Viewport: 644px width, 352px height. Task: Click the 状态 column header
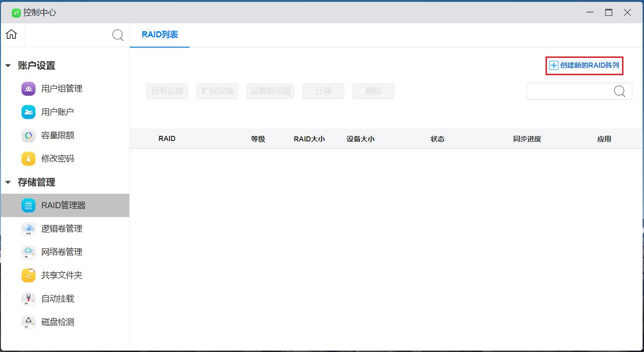pyautogui.click(x=437, y=139)
